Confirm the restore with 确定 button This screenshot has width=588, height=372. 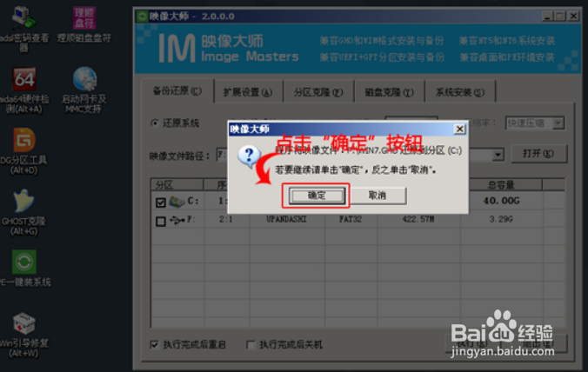click(317, 196)
